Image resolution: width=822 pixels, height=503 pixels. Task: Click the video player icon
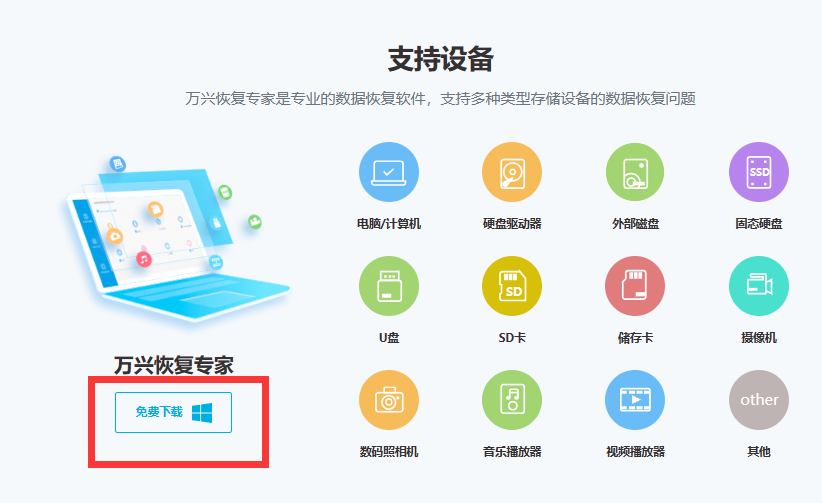(635, 400)
